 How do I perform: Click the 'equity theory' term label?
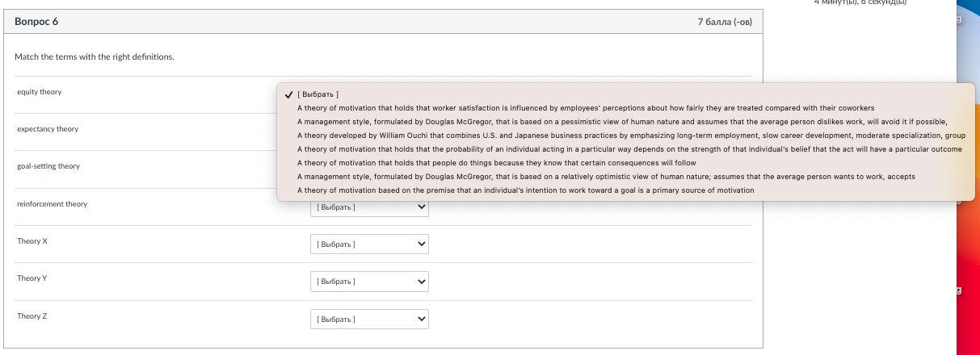(39, 92)
